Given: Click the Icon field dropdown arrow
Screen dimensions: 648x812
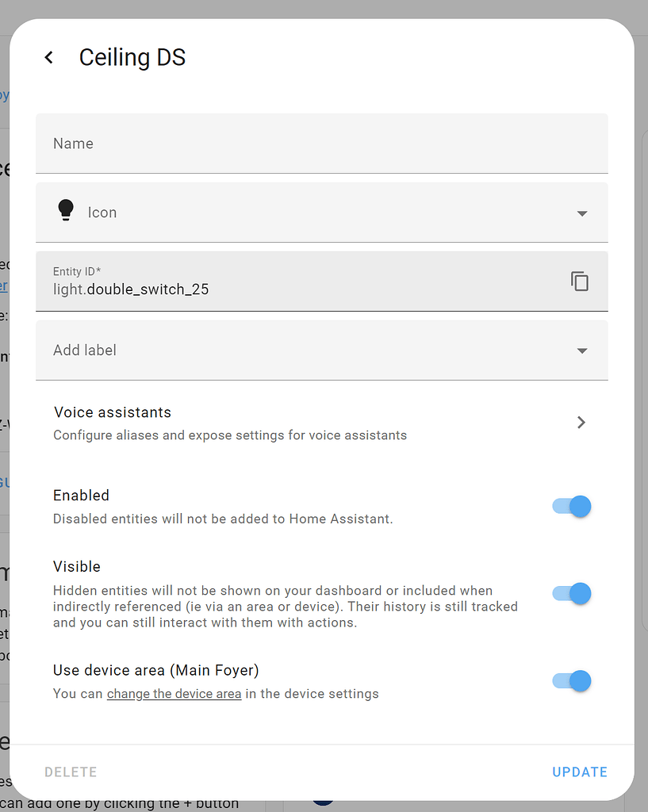Looking at the screenshot, I should click(x=582, y=213).
